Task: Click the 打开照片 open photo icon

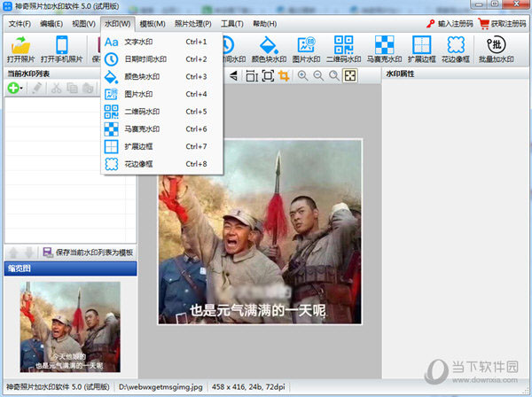Action: (x=20, y=49)
